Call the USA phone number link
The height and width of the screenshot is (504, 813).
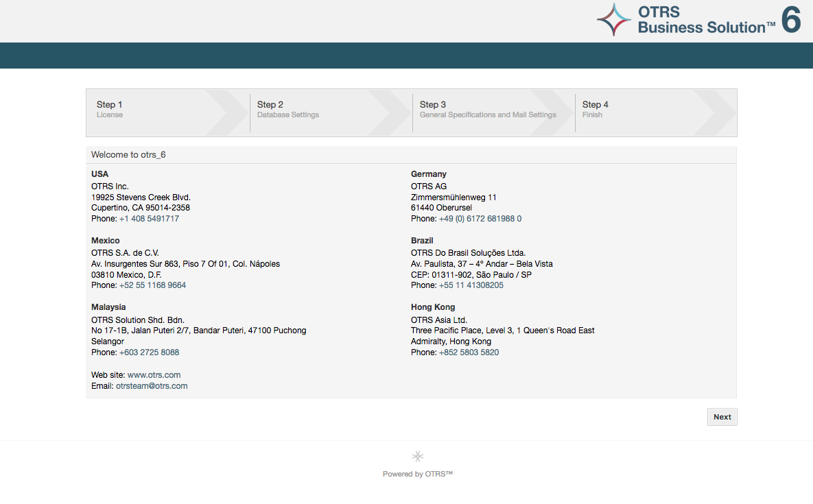149,219
